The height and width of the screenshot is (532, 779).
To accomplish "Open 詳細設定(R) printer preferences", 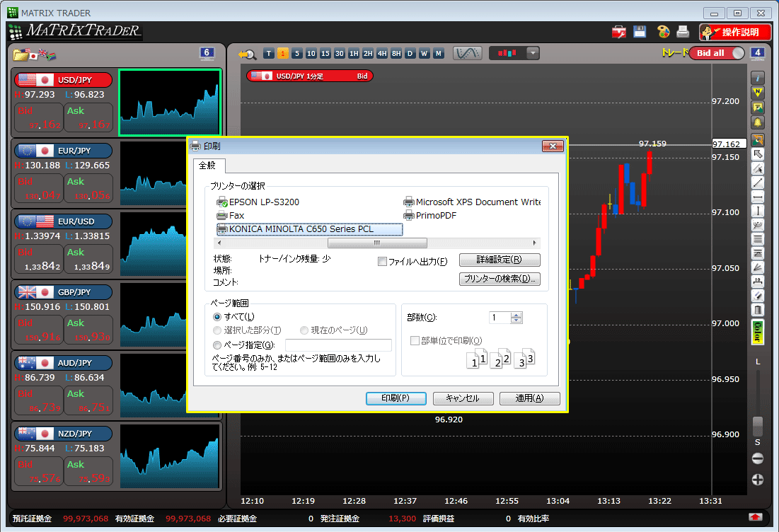I will pos(500,260).
